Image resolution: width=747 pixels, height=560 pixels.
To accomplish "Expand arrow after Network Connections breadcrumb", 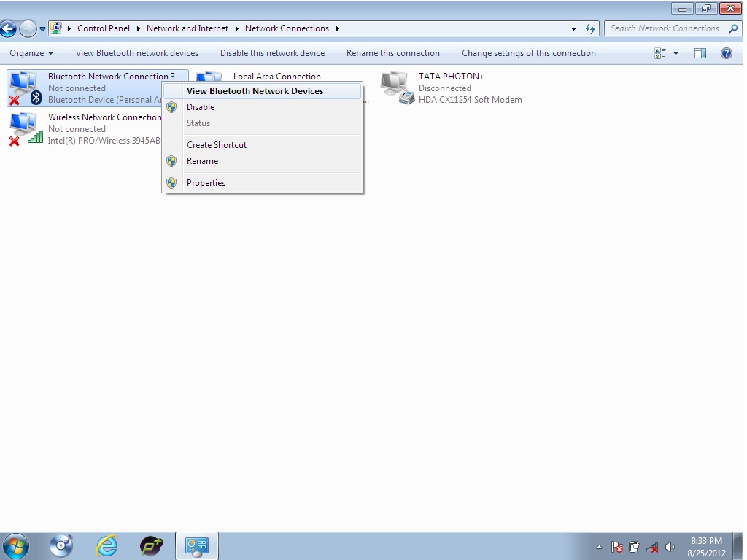I will pos(337,28).
